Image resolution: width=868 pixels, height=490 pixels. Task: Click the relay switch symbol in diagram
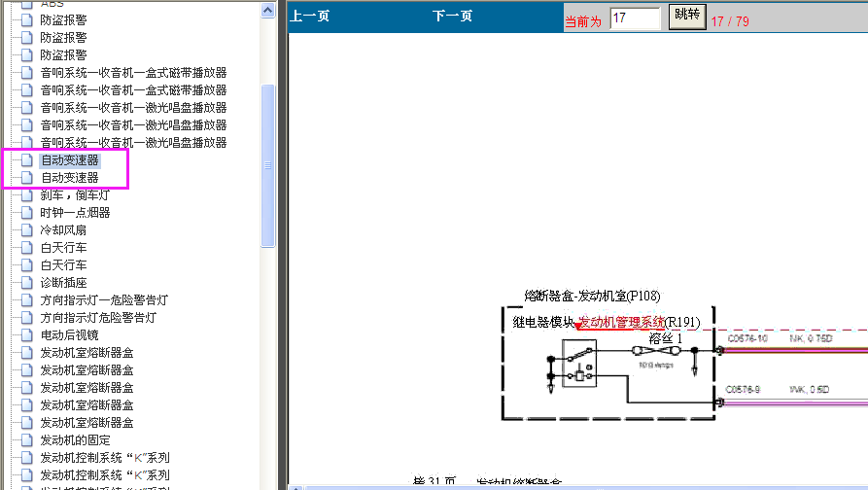(579, 363)
